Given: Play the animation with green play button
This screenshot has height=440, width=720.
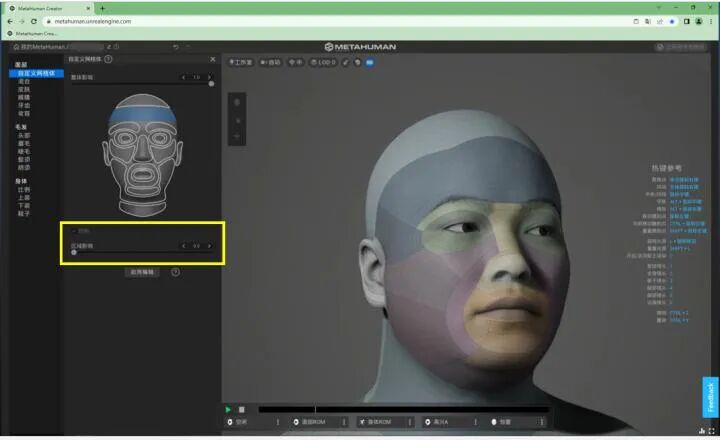Looking at the screenshot, I should click(x=228, y=409).
